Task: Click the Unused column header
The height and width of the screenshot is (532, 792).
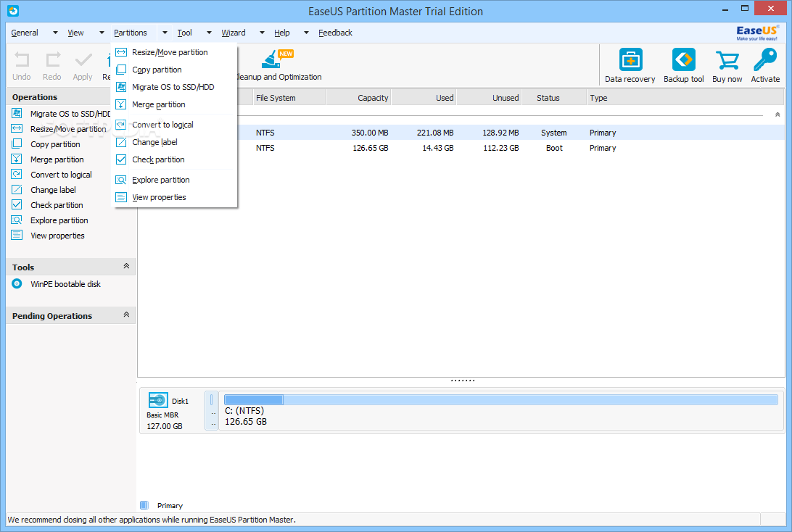Action: tap(489, 98)
